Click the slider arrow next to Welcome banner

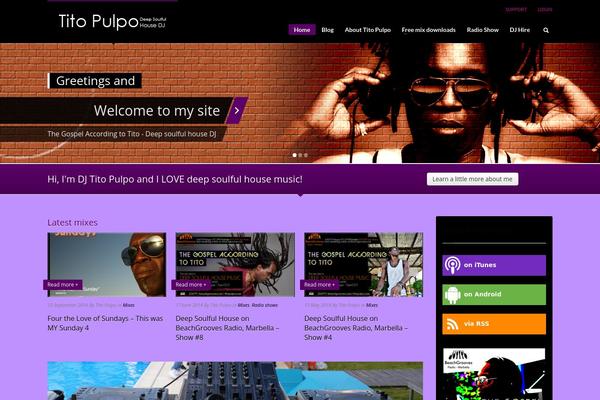[237, 111]
